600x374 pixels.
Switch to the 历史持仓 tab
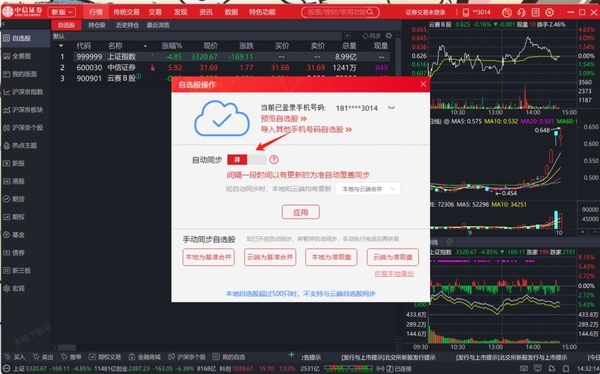pos(127,25)
